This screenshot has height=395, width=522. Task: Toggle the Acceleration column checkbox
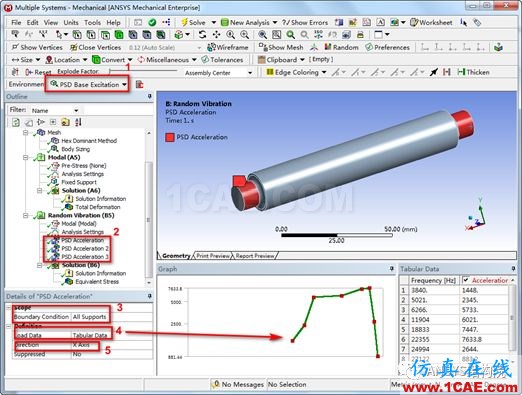tap(466, 280)
